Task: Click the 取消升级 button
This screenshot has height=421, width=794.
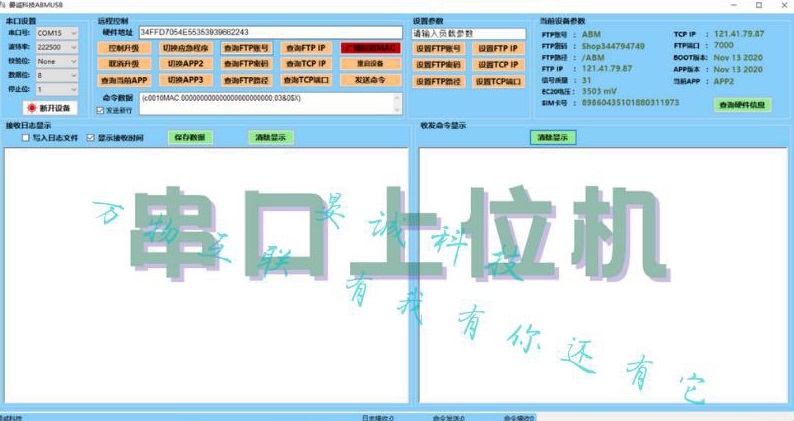Action: pos(124,64)
